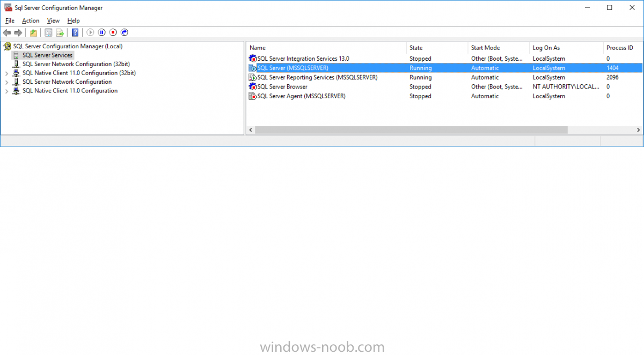The width and height of the screenshot is (644, 355).
Task: Click Running state of Reporting Services
Action: (x=420, y=77)
